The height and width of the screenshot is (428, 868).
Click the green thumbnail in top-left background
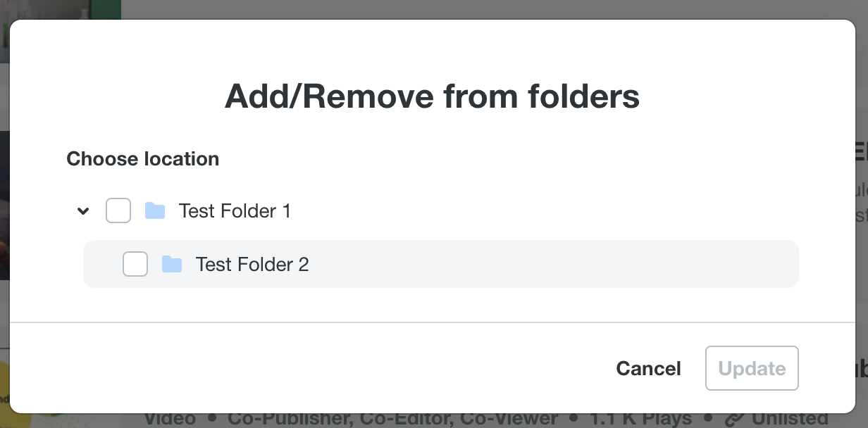60,10
